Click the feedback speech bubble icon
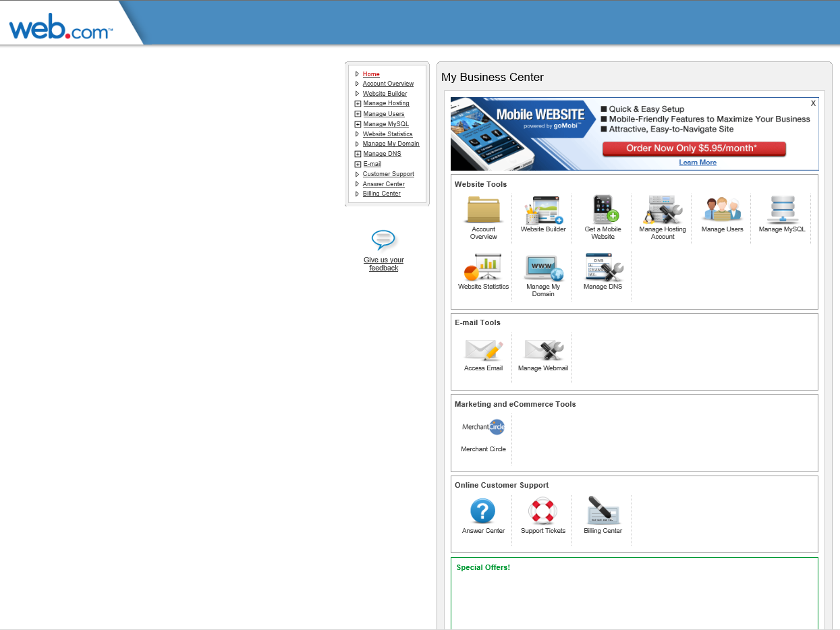The image size is (840, 630). pyautogui.click(x=383, y=240)
